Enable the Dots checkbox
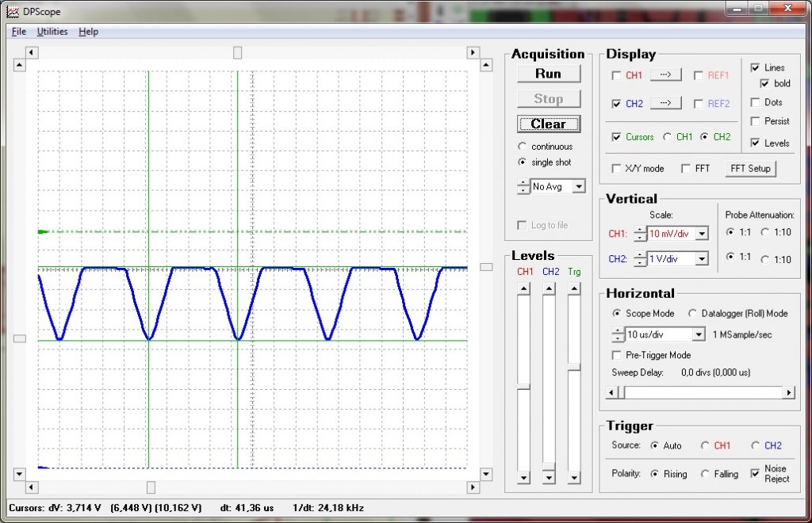The width and height of the screenshot is (812, 523). pos(755,102)
